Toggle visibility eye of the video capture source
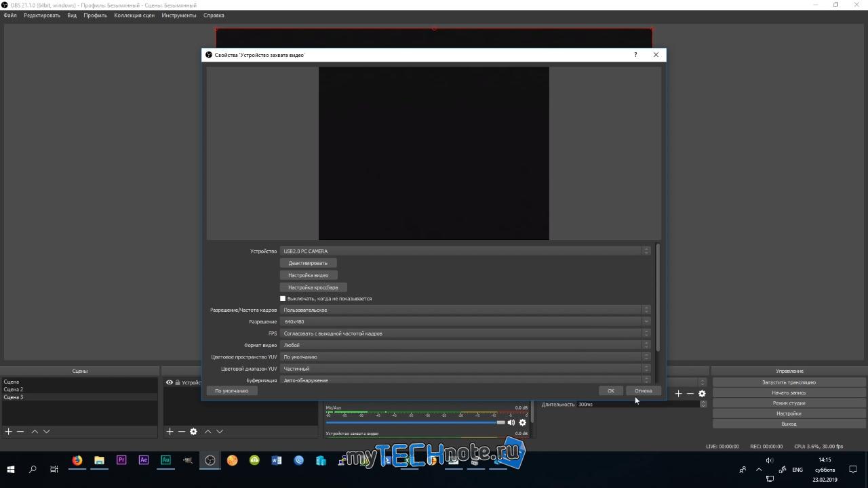868x488 pixels. pyautogui.click(x=170, y=382)
